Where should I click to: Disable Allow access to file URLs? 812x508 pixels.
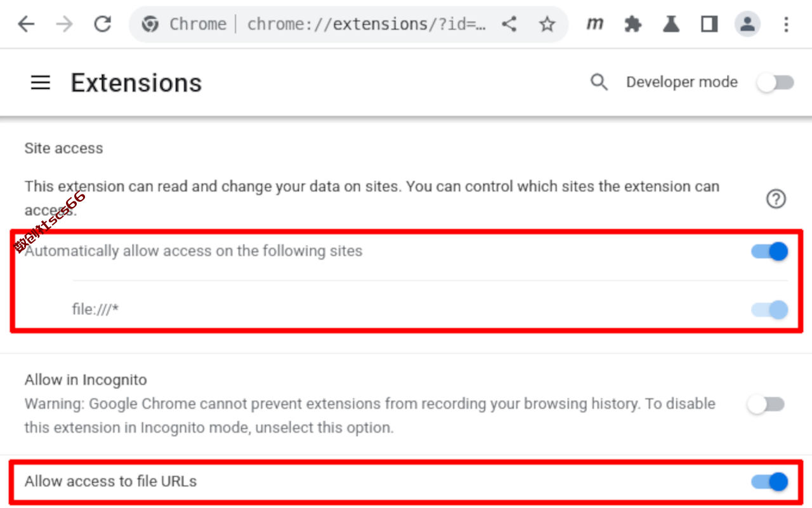pyautogui.click(x=769, y=482)
